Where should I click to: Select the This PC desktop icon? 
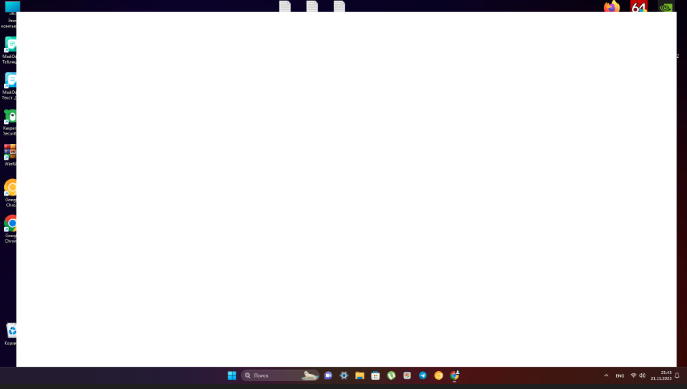[x=10, y=14]
